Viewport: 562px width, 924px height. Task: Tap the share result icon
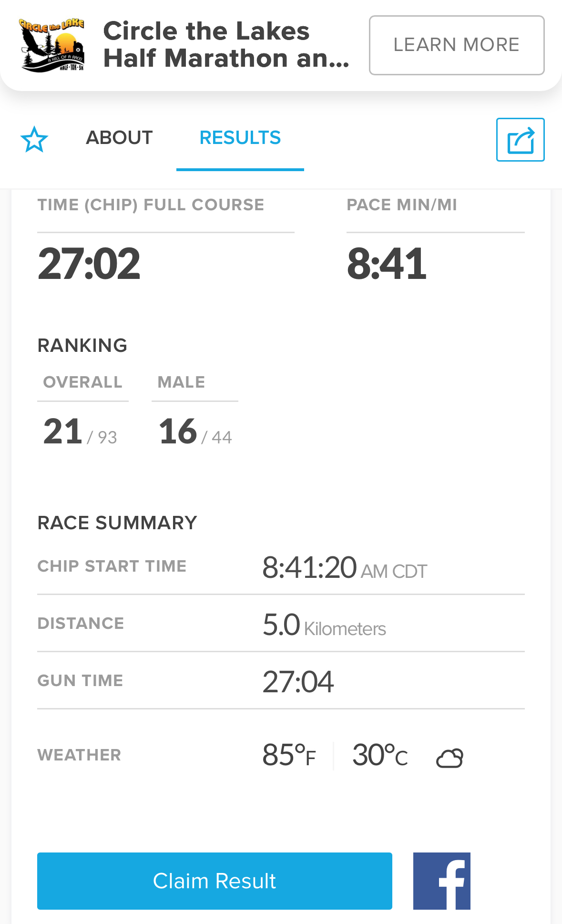point(520,140)
